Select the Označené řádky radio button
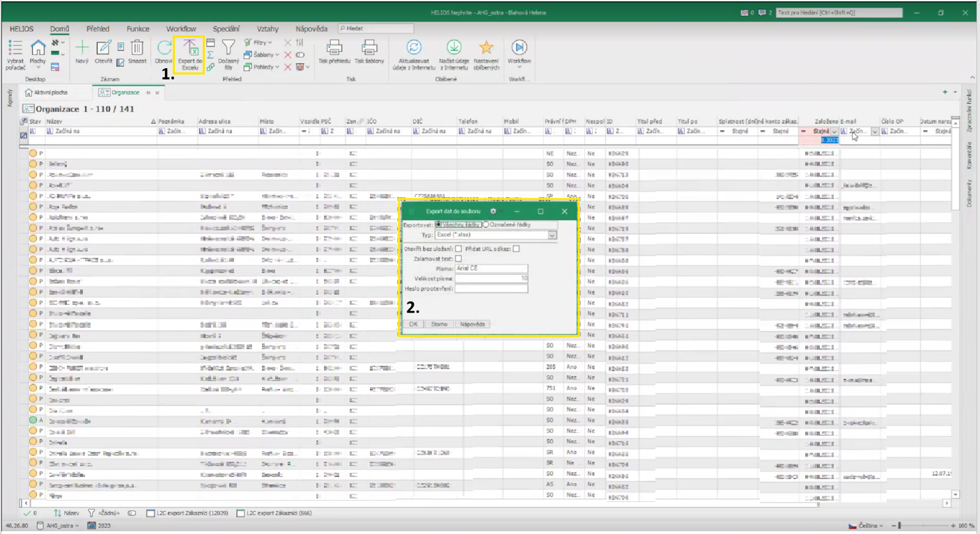The height and width of the screenshot is (534, 980). click(486, 225)
